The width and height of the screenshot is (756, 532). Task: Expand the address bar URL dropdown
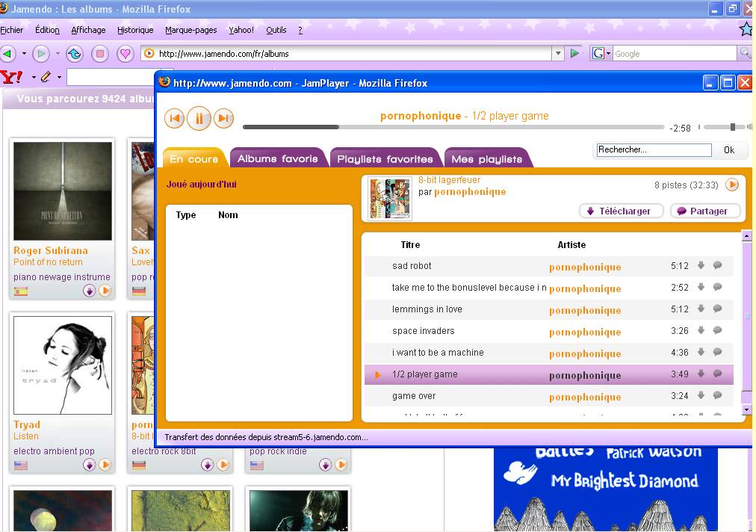558,54
